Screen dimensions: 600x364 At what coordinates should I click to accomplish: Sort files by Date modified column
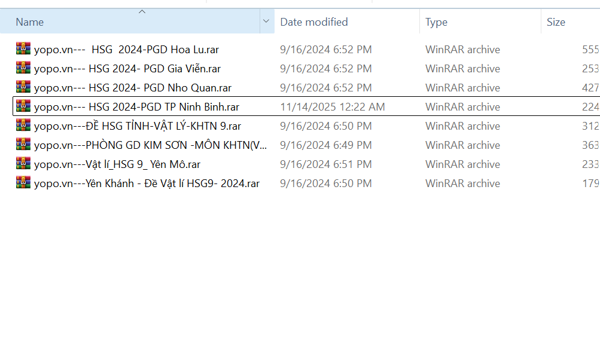point(314,22)
